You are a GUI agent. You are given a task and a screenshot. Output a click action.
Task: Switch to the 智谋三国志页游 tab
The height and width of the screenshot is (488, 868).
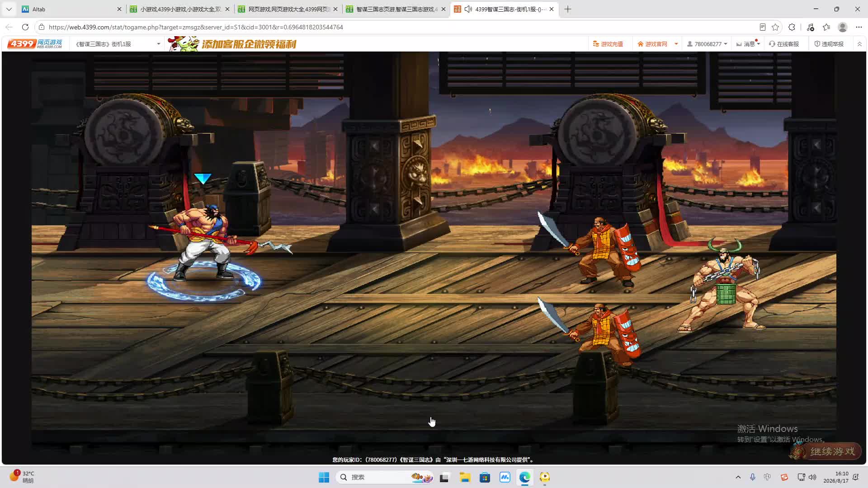point(396,9)
